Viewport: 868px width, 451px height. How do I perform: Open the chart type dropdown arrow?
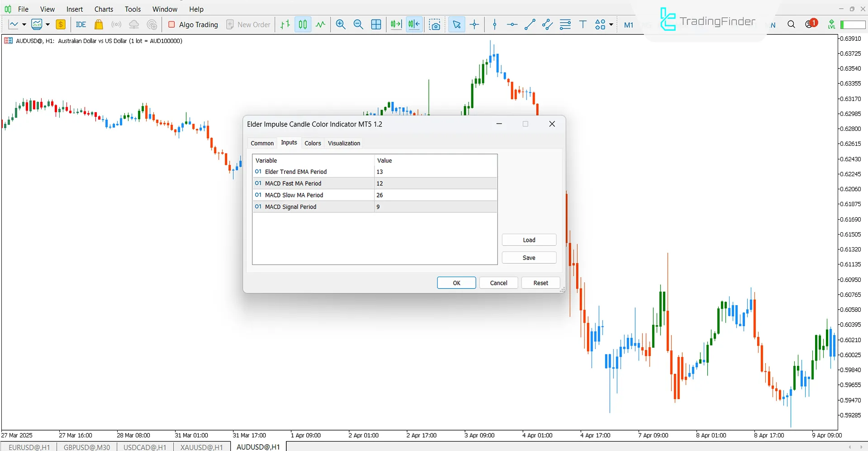tap(23, 24)
